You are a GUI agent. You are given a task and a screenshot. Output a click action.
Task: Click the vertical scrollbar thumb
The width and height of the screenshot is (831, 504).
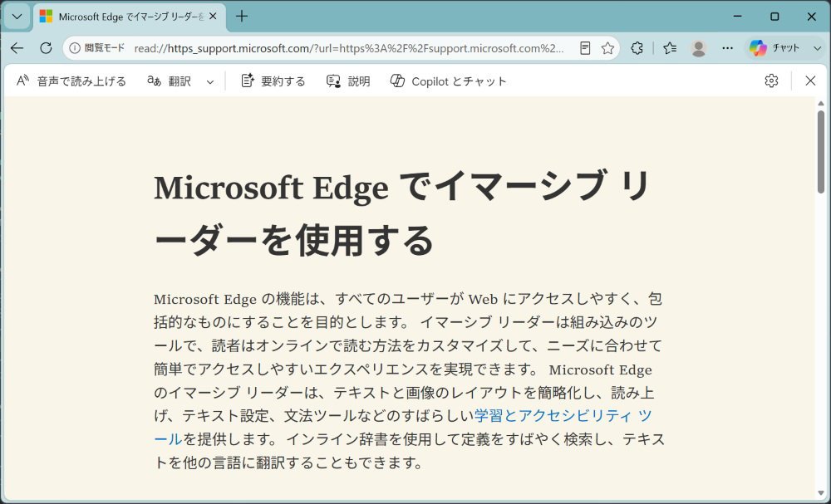pos(821,152)
